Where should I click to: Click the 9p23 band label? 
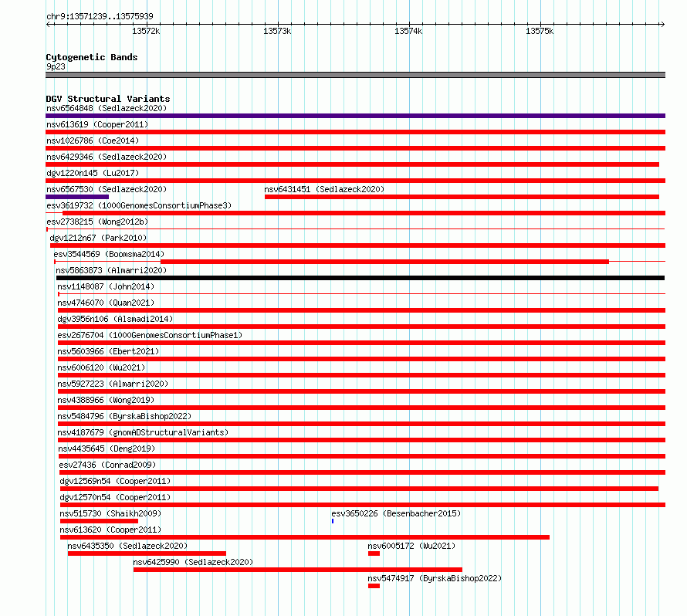click(56, 66)
